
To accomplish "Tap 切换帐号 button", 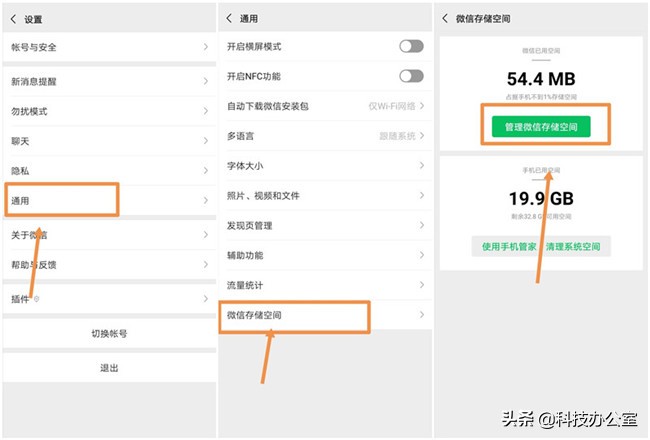I will [x=109, y=333].
